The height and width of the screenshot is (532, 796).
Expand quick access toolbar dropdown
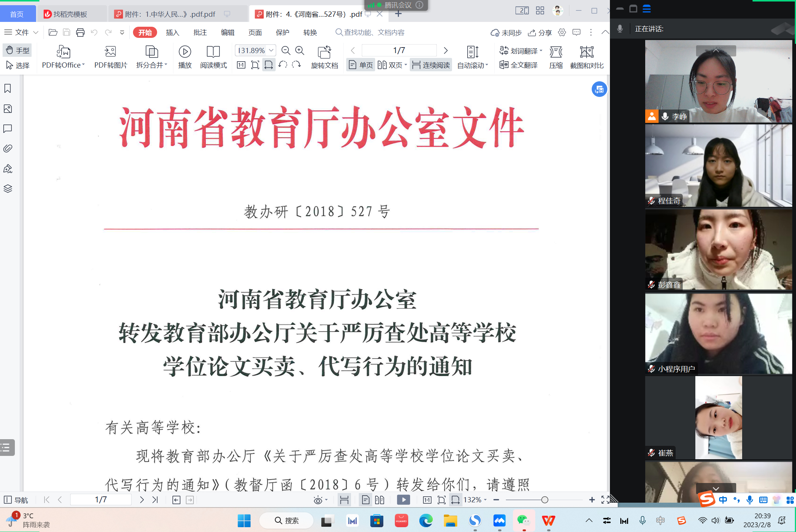point(122,33)
